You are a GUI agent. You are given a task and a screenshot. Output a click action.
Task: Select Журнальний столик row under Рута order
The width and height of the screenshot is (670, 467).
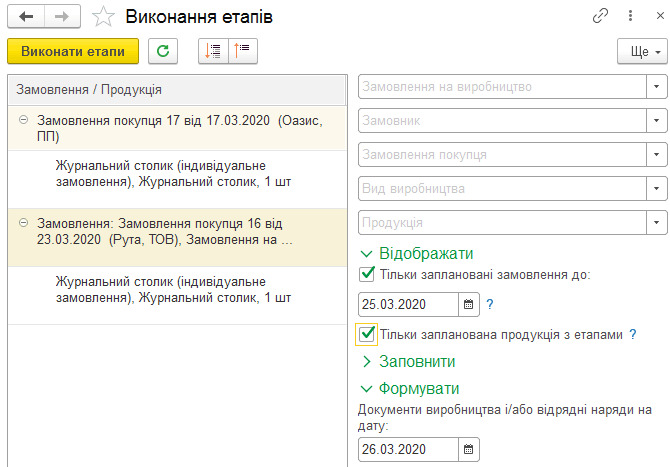tap(177, 295)
